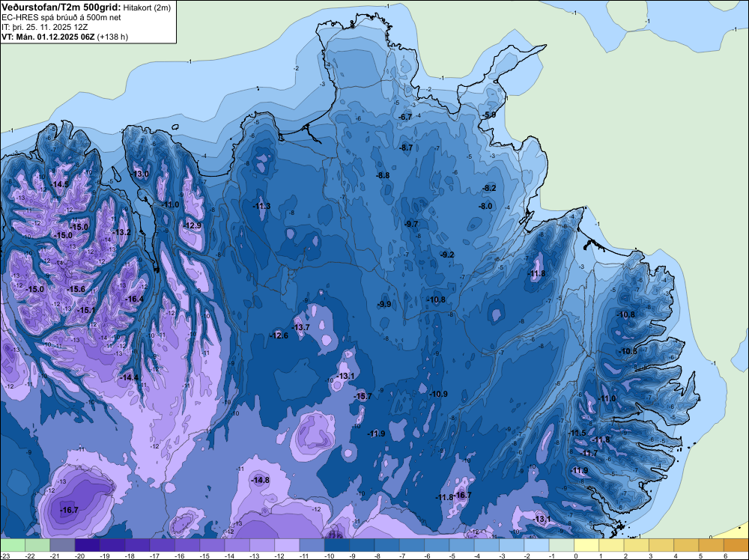
Task: Click the legend value -22
Action: (30, 556)
